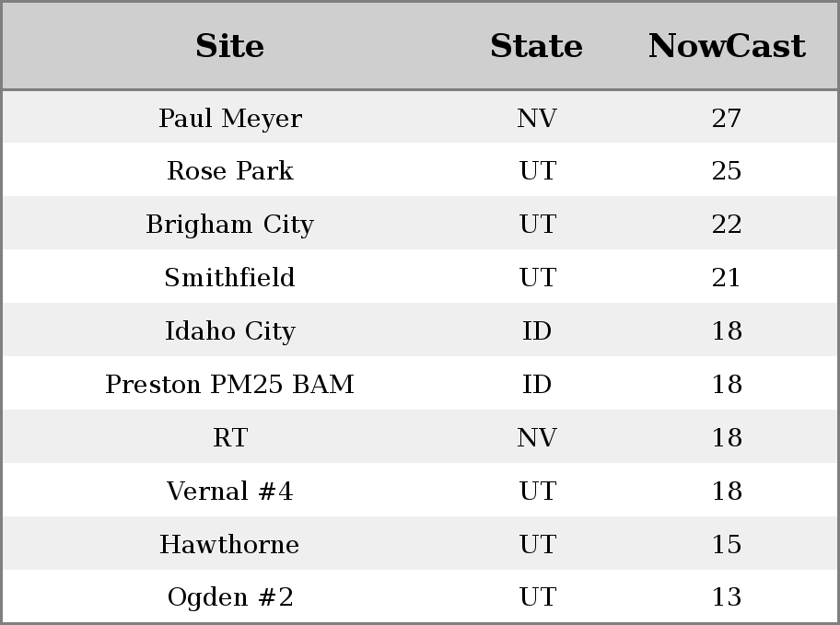Click the State column header

click(x=537, y=45)
